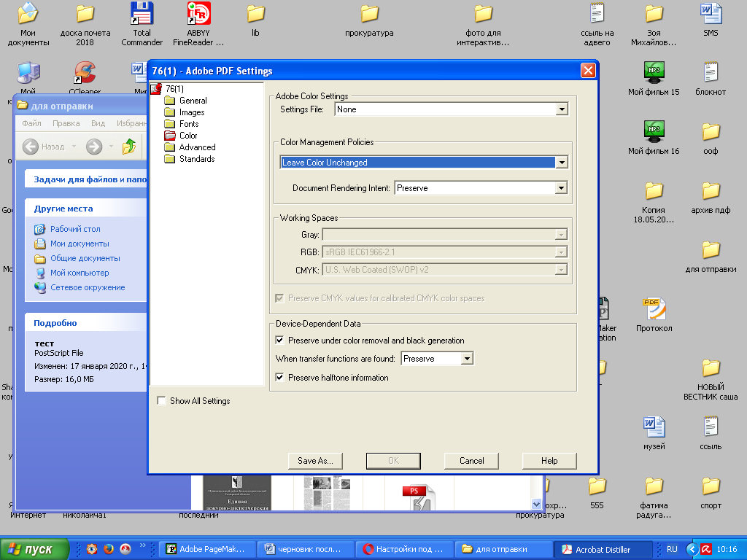
Task: Select the НОВЫЙ ВЕСТНИК саша folder
Action: point(711,379)
